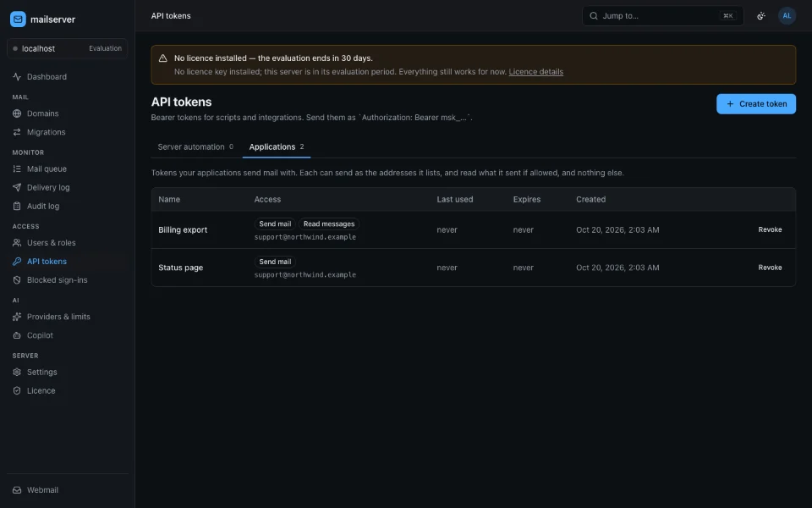The image size is (812, 508).
Task: Open the localhost server selector
Action: pyautogui.click(x=68, y=48)
